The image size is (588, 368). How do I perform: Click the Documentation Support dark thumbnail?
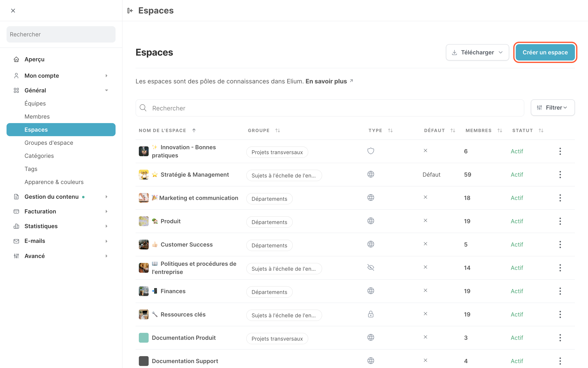coord(144,361)
